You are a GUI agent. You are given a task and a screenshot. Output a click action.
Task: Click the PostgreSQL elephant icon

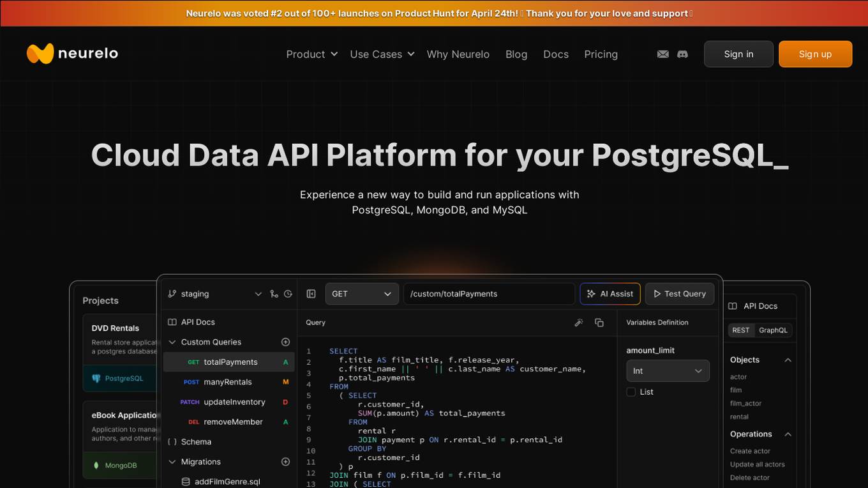[x=96, y=378]
